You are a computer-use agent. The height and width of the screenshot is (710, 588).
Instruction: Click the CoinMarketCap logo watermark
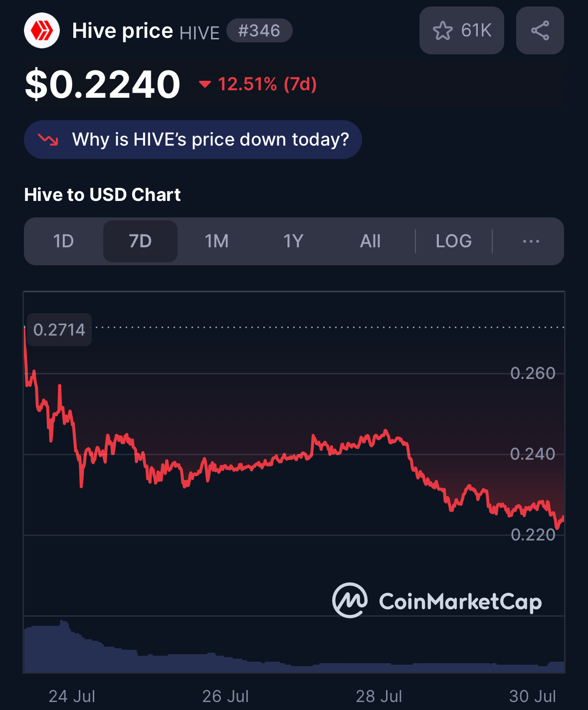point(437,601)
